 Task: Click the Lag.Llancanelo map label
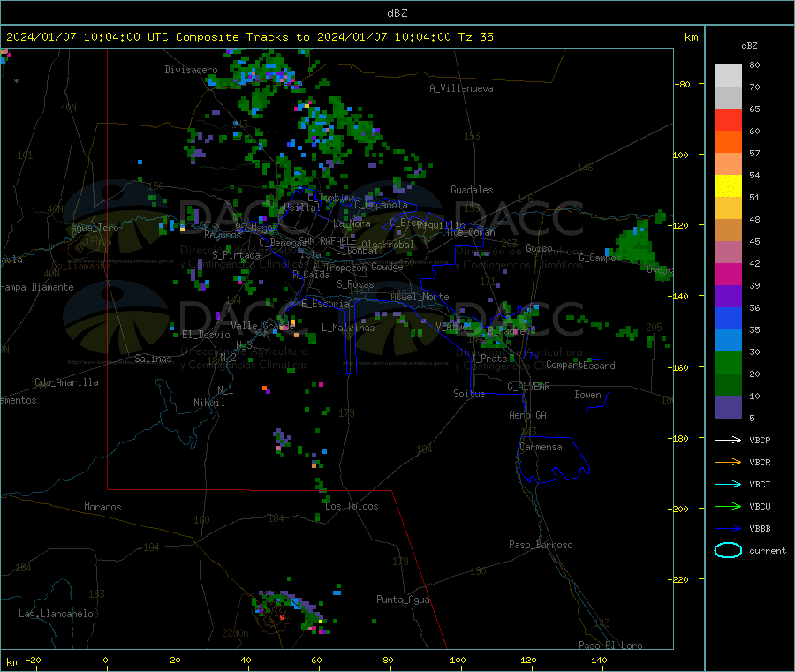point(56,614)
